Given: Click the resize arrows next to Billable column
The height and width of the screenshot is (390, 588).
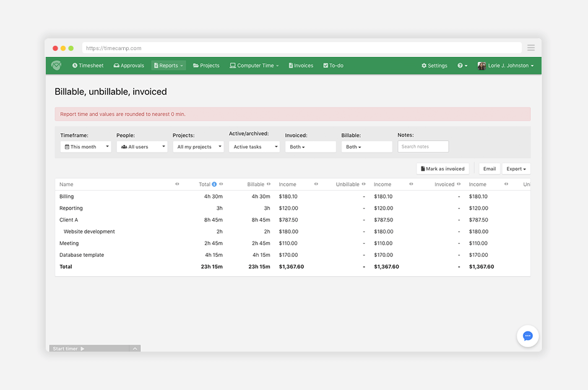Looking at the screenshot, I should click(x=269, y=184).
